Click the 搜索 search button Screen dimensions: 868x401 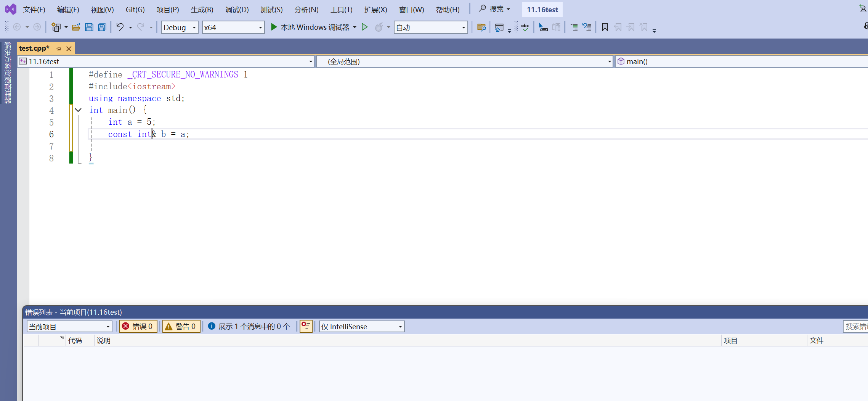pyautogui.click(x=494, y=9)
